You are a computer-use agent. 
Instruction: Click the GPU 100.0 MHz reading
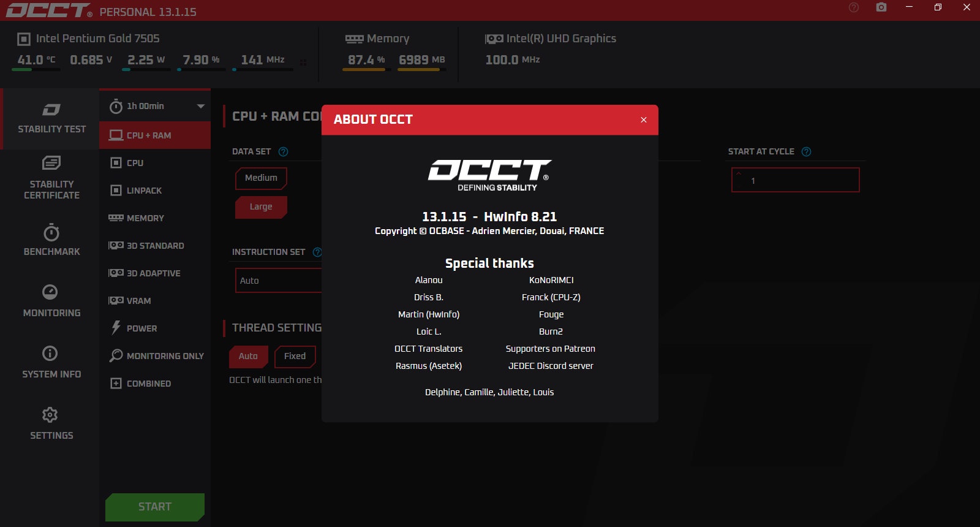pyautogui.click(x=513, y=60)
